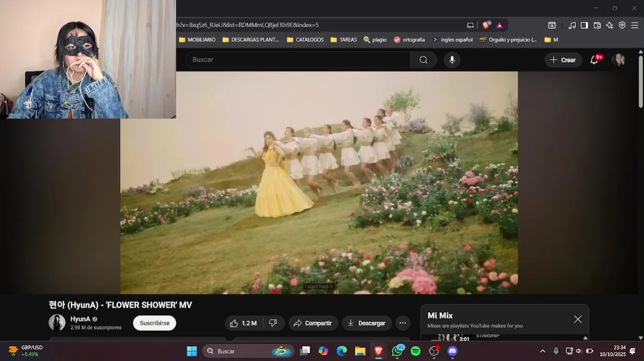Open the volume icon in system tray
644x361 pixels.
tap(579, 351)
